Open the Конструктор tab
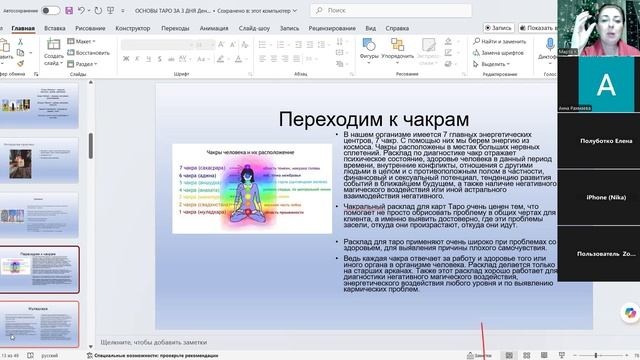 click(x=133, y=28)
